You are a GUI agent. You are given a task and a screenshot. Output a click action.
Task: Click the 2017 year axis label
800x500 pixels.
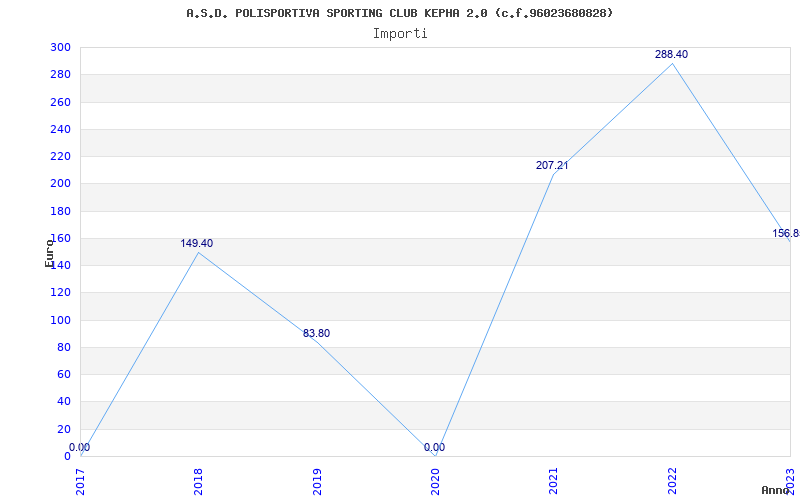pyautogui.click(x=80, y=482)
